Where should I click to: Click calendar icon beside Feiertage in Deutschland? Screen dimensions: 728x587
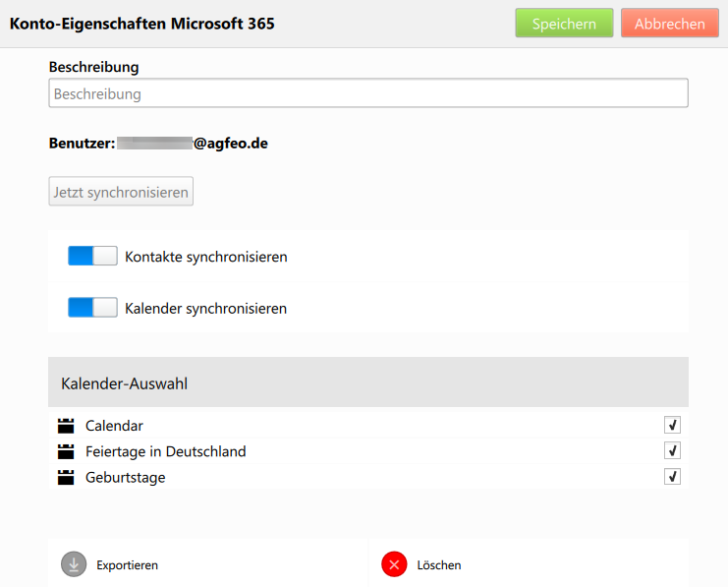coord(66,451)
